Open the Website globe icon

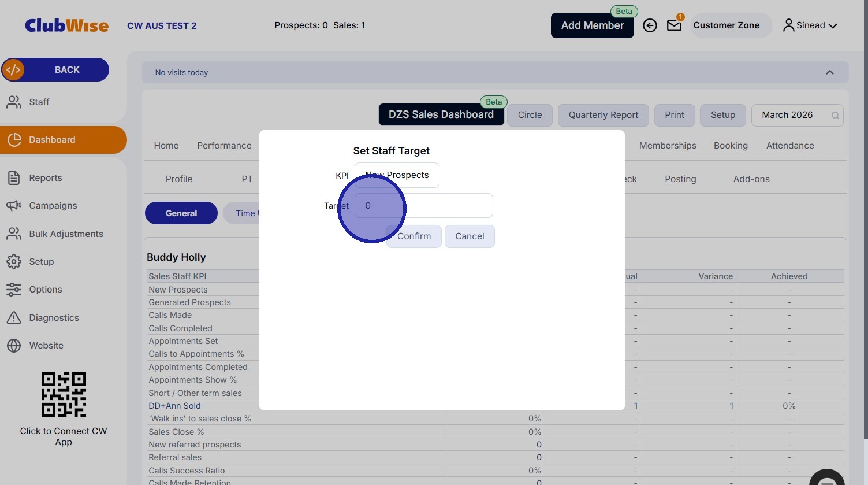click(x=14, y=346)
